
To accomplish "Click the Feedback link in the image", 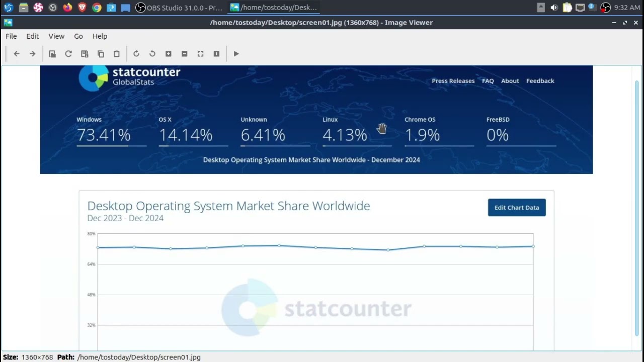I will pos(540,81).
